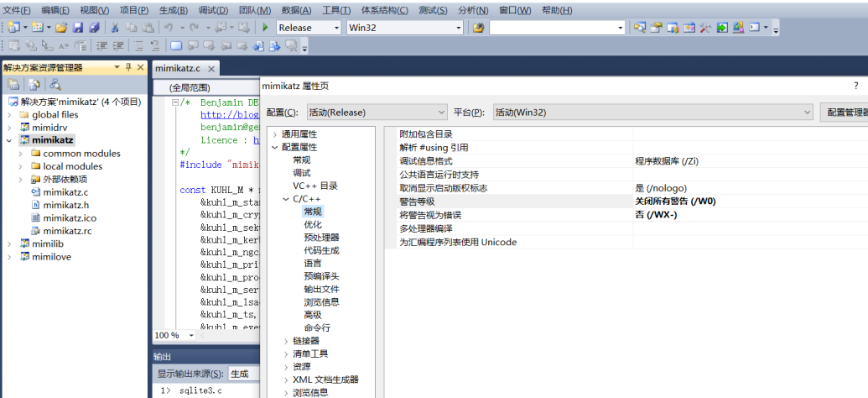This screenshot has width=868, height=398.
Task: Comment out selected lines icon
Action: click(138, 46)
